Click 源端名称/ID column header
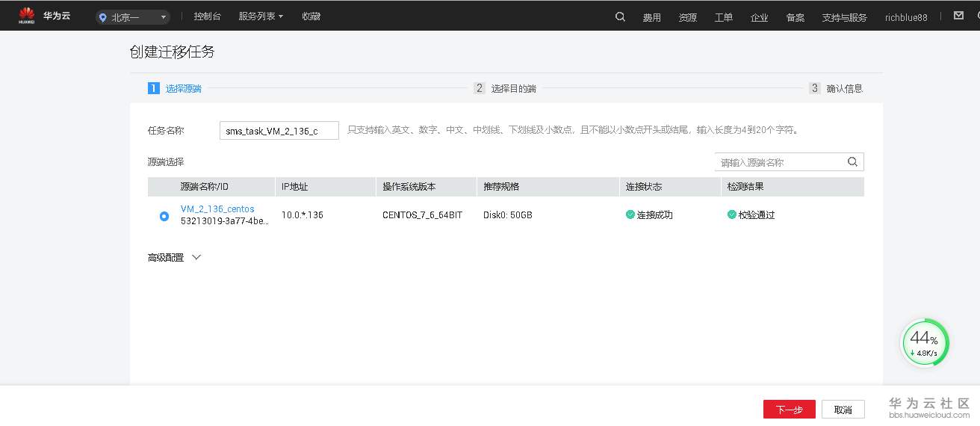Image resolution: width=980 pixels, height=426 pixels. pos(205,187)
